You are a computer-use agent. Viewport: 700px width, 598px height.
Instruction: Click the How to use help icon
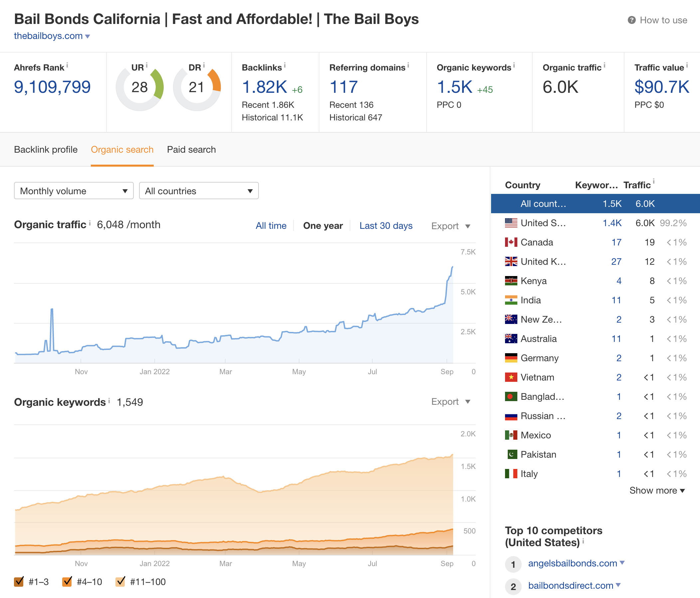click(631, 20)
